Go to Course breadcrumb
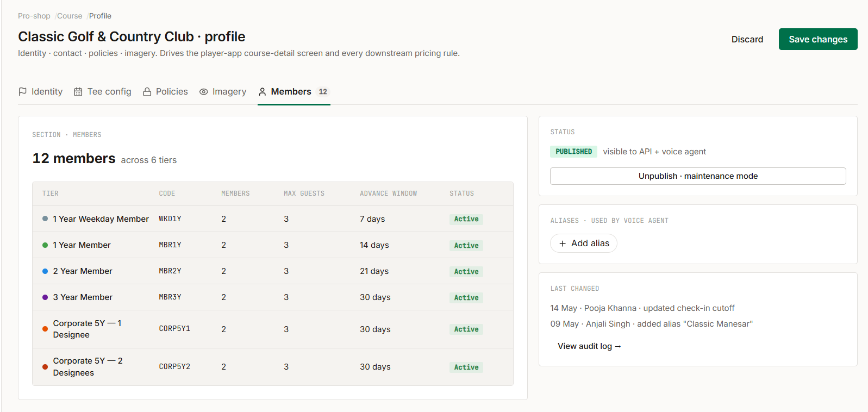This screenshot has width=868, height=412. tap(70, 16)
